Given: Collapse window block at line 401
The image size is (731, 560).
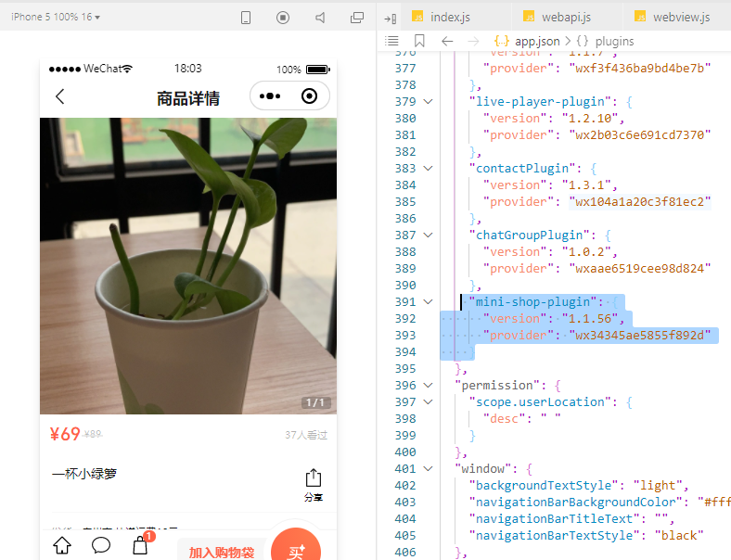Looking at the screenshot, I should coord(428,468).
